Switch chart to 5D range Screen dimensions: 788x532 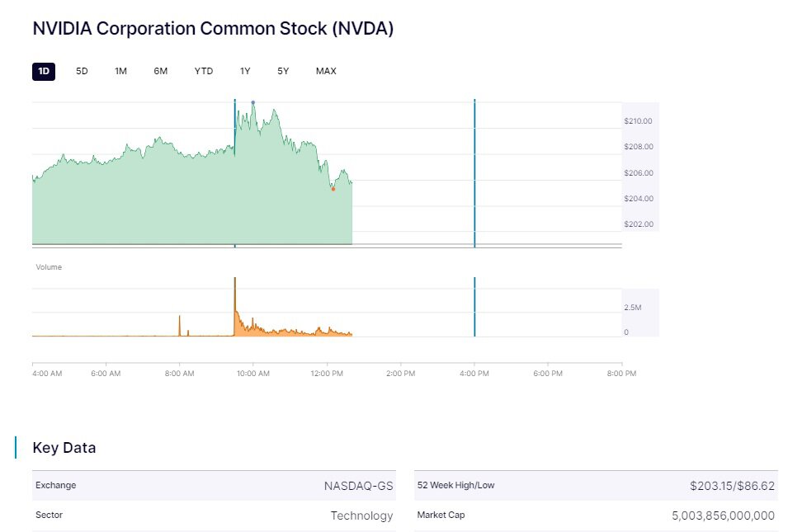point(82,71)
